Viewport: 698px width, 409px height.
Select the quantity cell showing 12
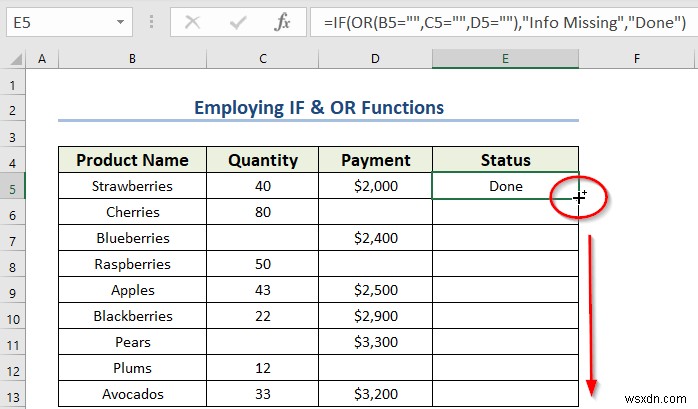coord(263,368)
